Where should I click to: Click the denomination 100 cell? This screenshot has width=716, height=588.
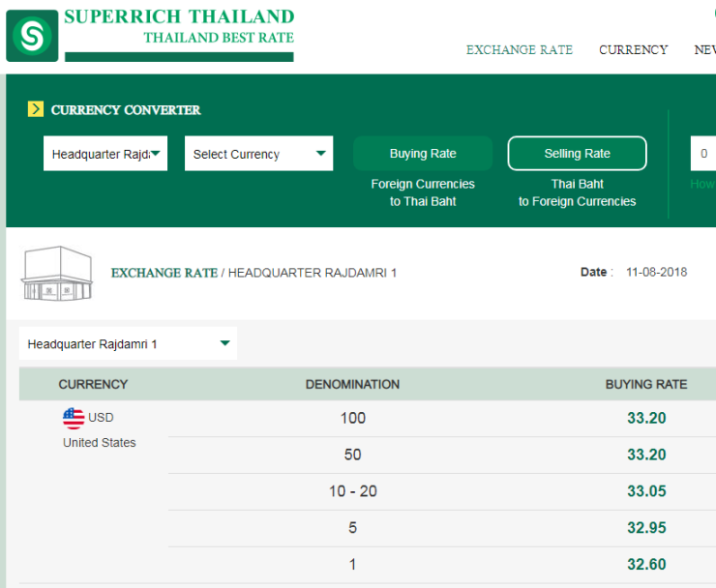click(353, 418)
